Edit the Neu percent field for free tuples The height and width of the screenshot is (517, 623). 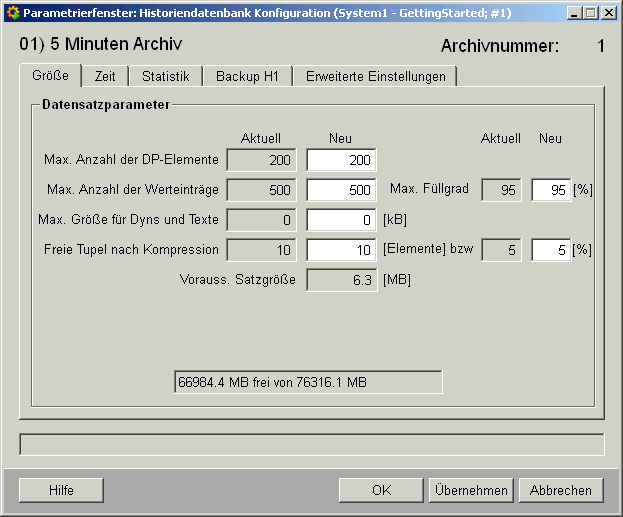(x=550, y=250)
